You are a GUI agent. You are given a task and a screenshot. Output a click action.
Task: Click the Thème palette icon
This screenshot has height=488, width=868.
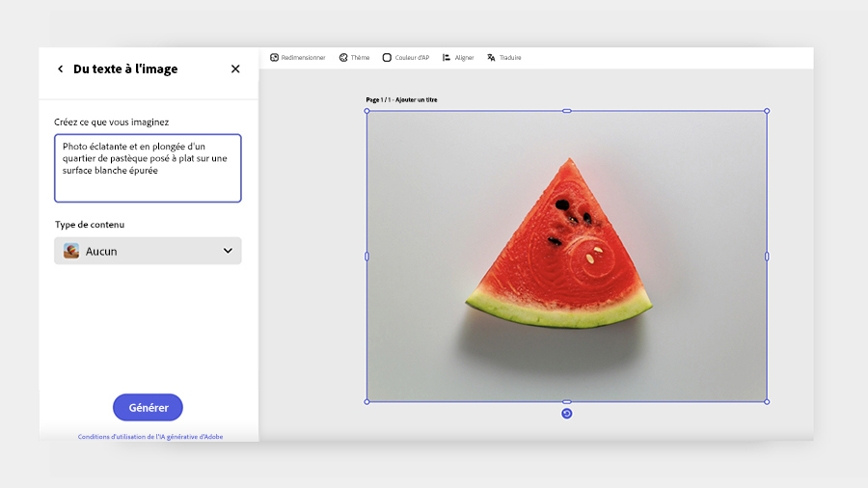point(343,58)
